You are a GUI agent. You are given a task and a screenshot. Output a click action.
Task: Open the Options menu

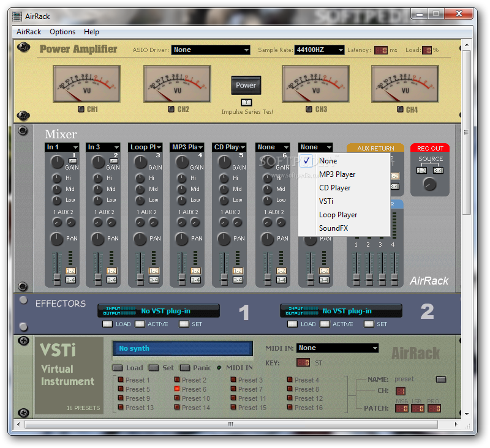62,32
